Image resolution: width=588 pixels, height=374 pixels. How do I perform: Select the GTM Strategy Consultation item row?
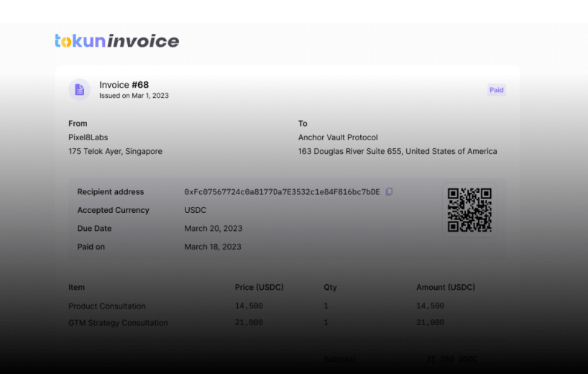[x=118, y=323]
